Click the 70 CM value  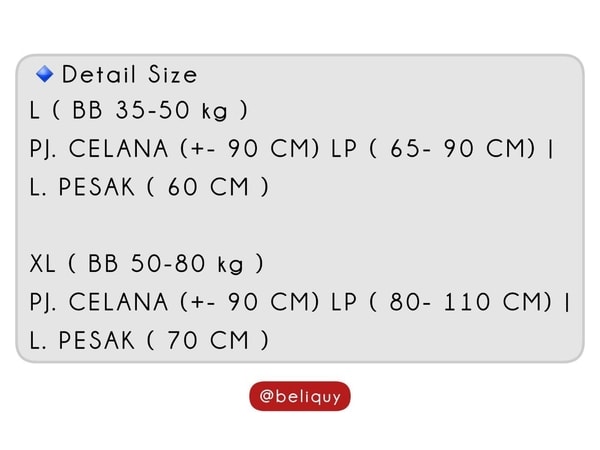pyautogui.click(x=208, y=340)
